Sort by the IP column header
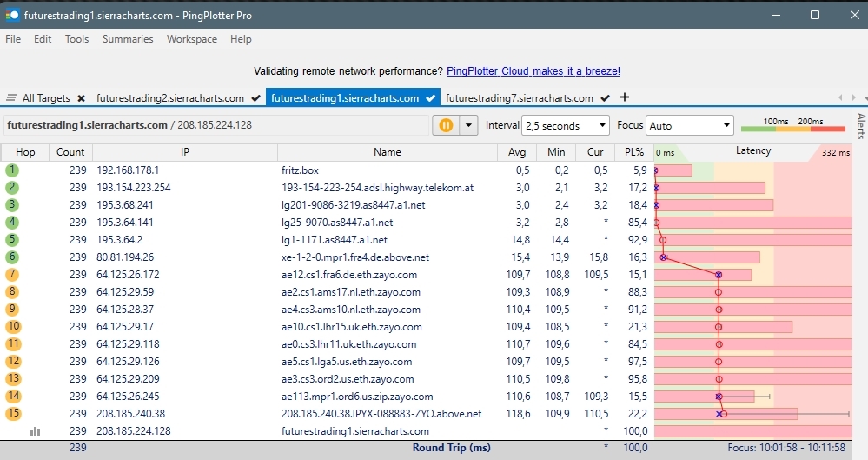This screenshot has height=460, width=868. pyautogui.click(x=185, y=152)
